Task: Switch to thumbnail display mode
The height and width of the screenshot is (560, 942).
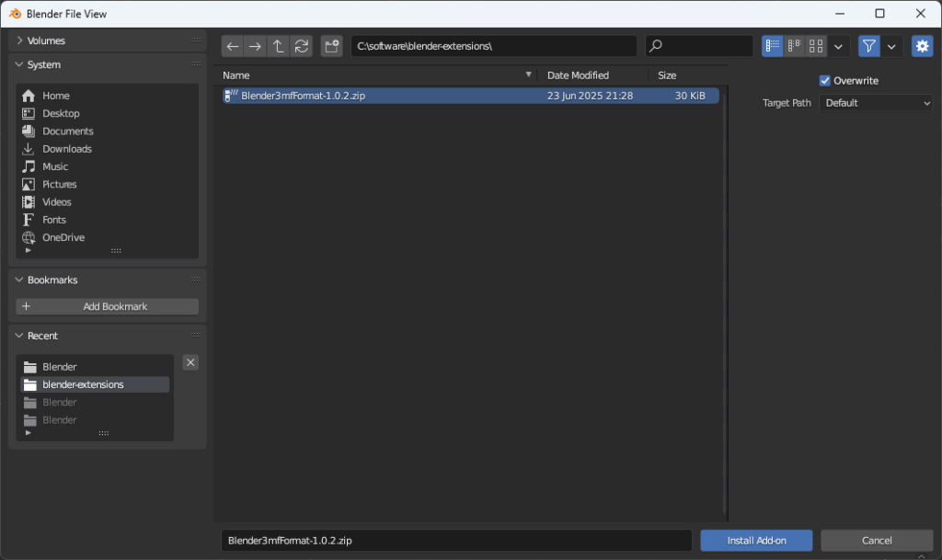Action: click(x=816, y=46)
